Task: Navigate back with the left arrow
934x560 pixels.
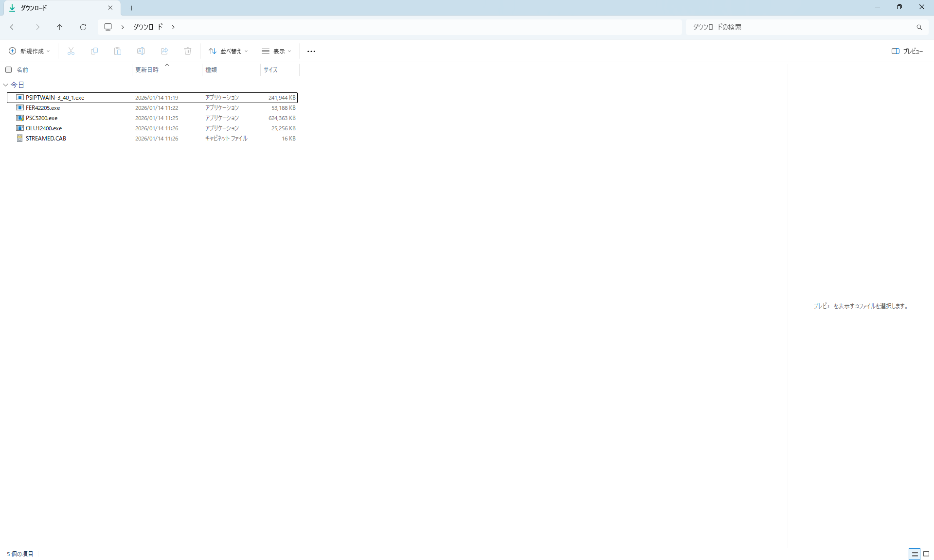Action: (13, 27)
